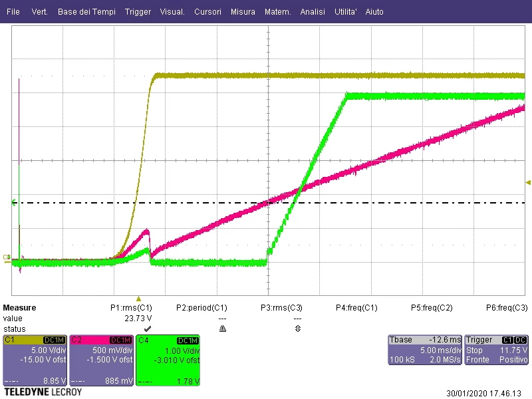Click the P1 status checkmark icon
Screen dimensions: 532x399
click(147, 329)
